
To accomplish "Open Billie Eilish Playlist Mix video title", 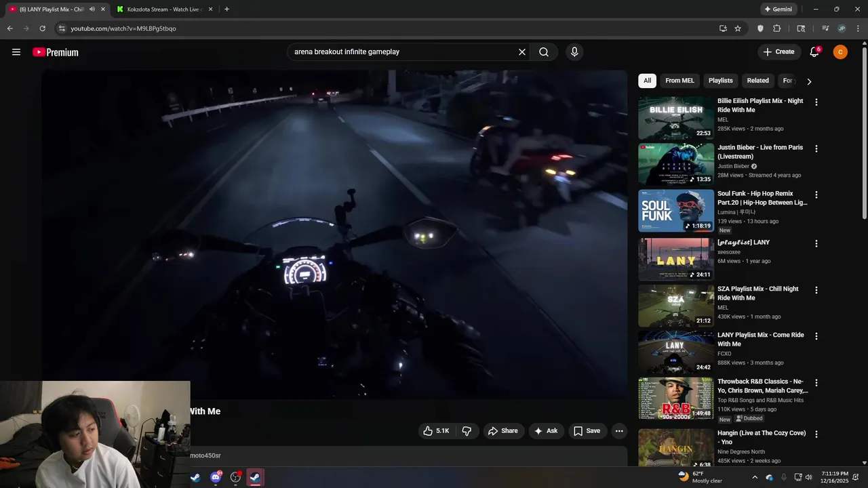I will 760,106.
